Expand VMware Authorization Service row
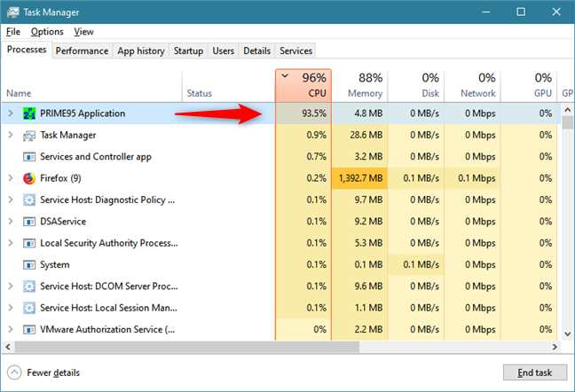This screenshot has height=392, width=575. [11, 330]
